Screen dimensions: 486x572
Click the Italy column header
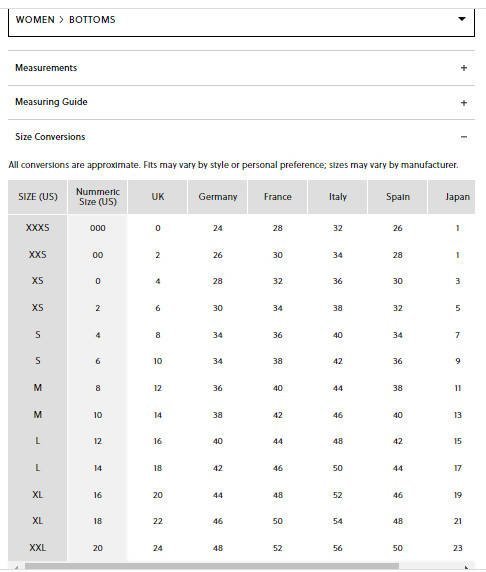[338, 197]
